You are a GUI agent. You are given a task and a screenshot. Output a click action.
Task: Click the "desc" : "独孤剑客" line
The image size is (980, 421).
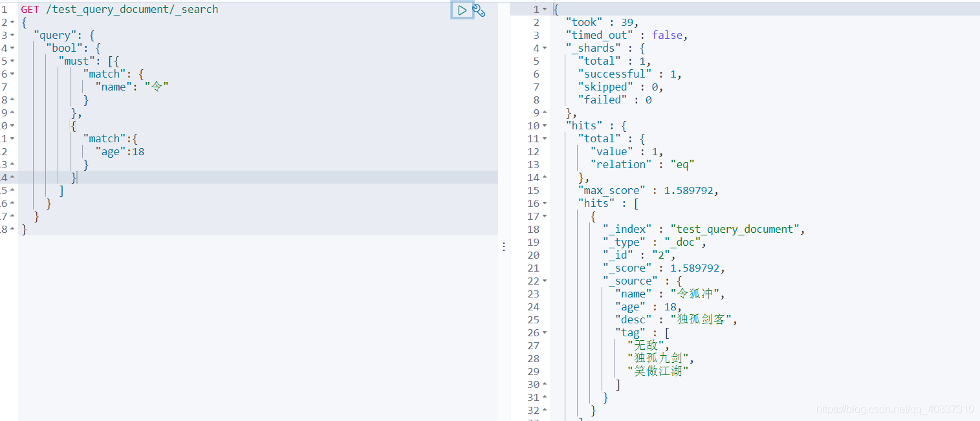(676, 319)
